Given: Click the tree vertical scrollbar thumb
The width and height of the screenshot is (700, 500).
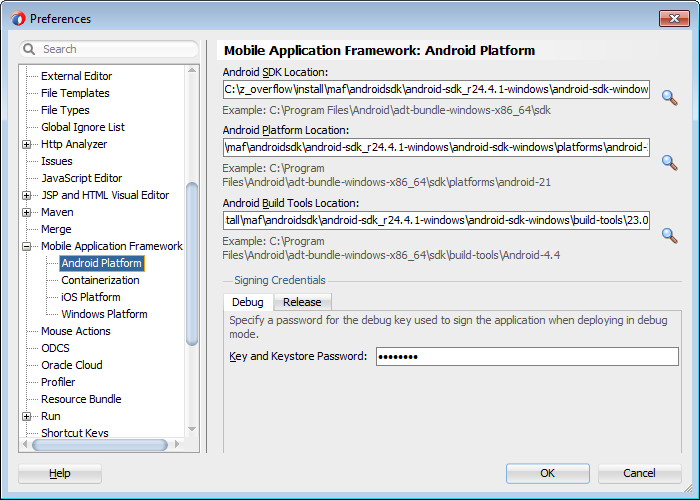Looking at the screenshot, I should [x=192, y=264].
